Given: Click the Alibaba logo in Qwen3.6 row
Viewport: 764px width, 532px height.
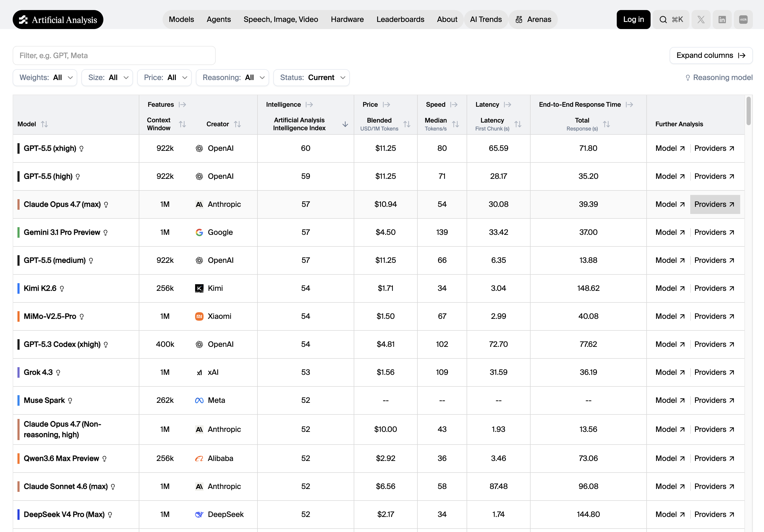Looking at the screenshot, I should pyautogui.click(x=199, y=459).
